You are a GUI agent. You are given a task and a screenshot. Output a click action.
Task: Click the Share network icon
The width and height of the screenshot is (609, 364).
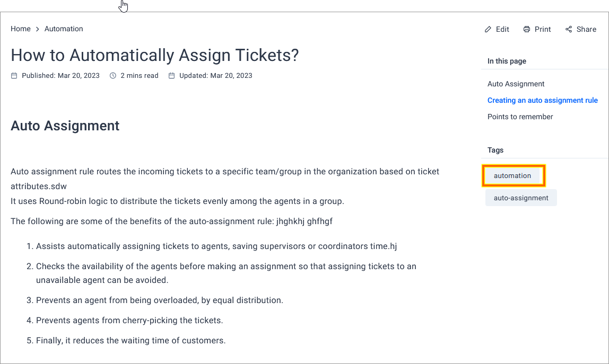tap(569, 29)
